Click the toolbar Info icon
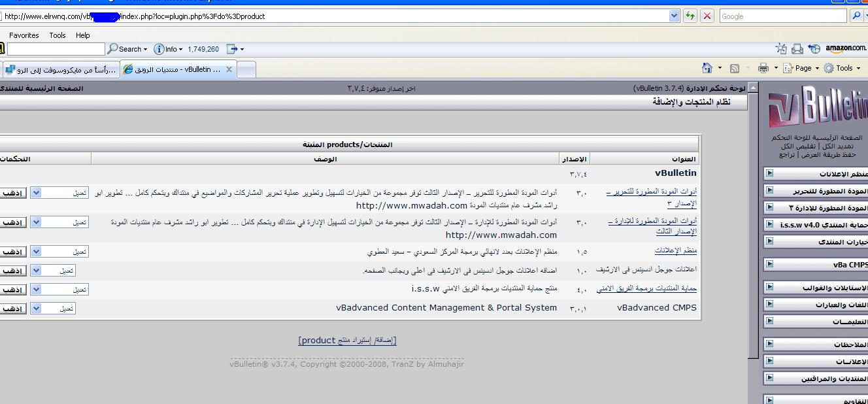The width and height of the screenshot is (868, 404). [159, 49]
